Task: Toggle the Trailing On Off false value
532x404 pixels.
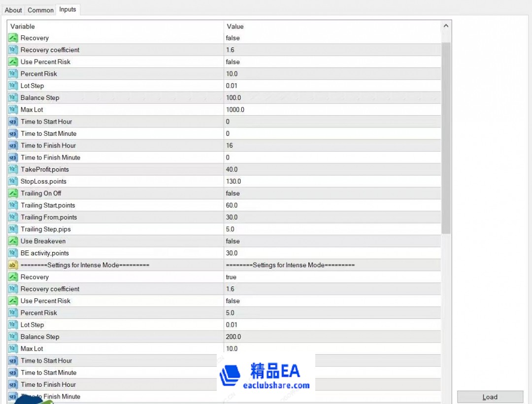Action: point(233,193)
